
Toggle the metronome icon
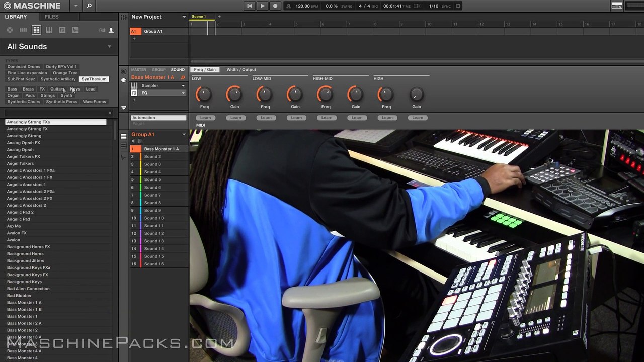pyautogui.click(x=288, y=6)
